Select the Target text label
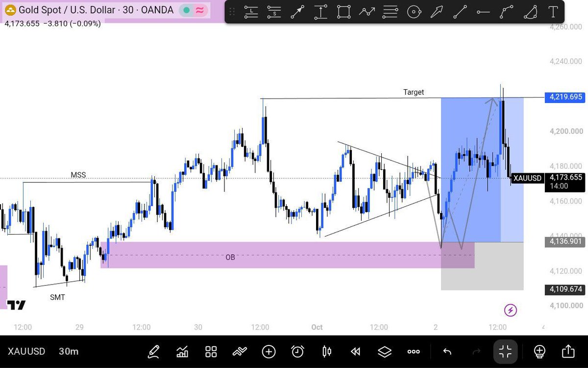The image size is (588, 368). [x=414, y=92]
